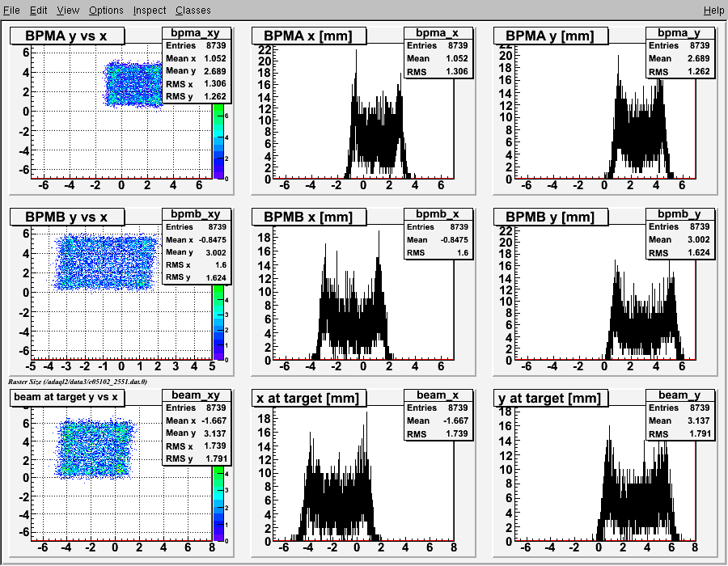728x566 pixels.
Task: Click 'RMS y 1.791' in beam_xy stats
Action: tap(196, 458)
